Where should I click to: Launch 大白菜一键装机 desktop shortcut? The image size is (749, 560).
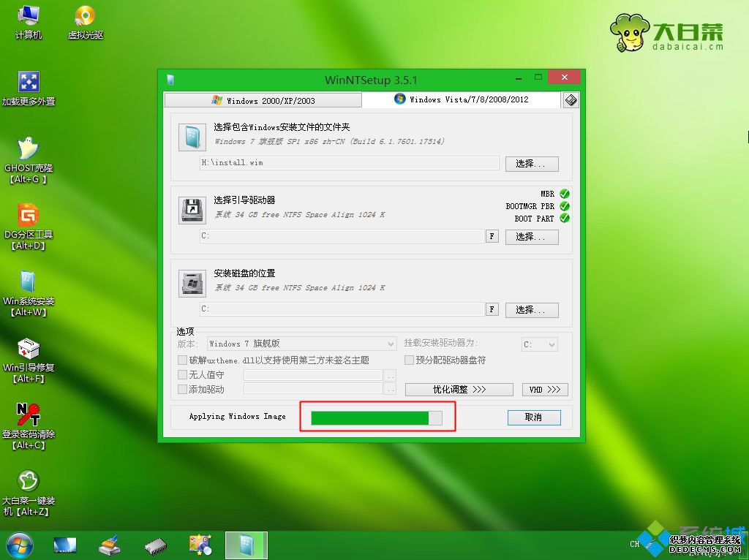point(29,492)
